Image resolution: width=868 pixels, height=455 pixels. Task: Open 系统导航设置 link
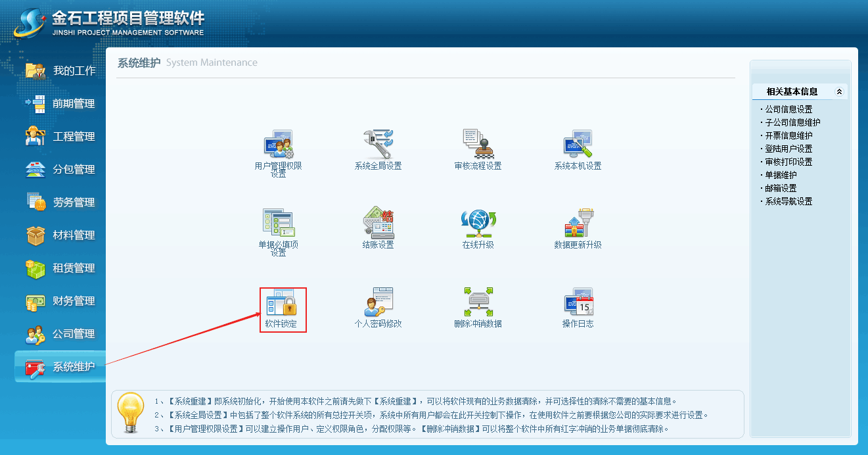(x=788, y=201)
